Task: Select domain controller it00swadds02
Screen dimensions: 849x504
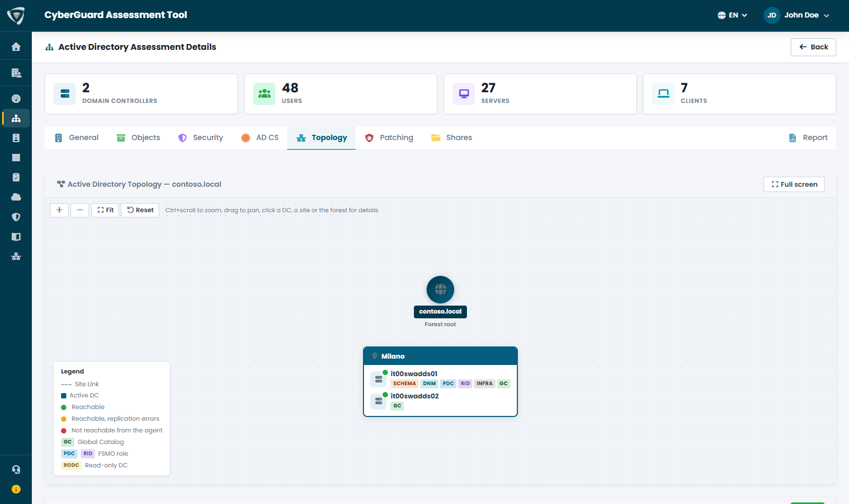Action: click(414, 396)
